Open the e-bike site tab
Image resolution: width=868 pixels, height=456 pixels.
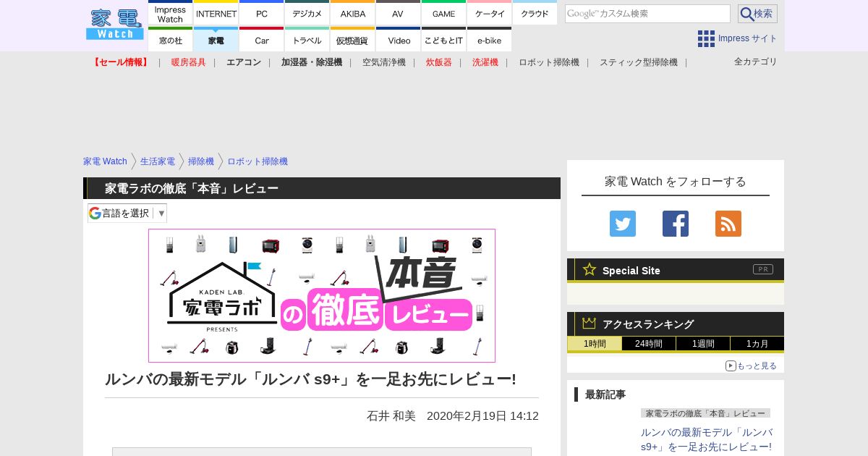pos(489,41)
